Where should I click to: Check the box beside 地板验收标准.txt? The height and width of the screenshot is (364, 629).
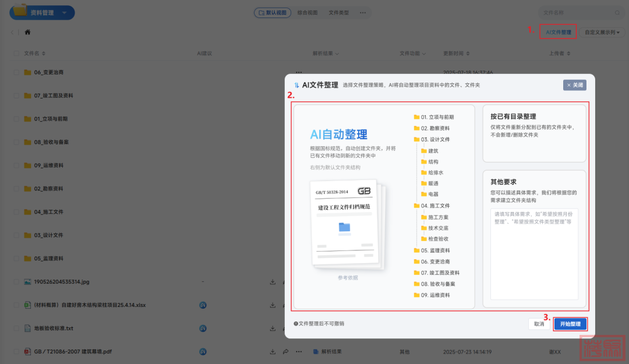16,328
